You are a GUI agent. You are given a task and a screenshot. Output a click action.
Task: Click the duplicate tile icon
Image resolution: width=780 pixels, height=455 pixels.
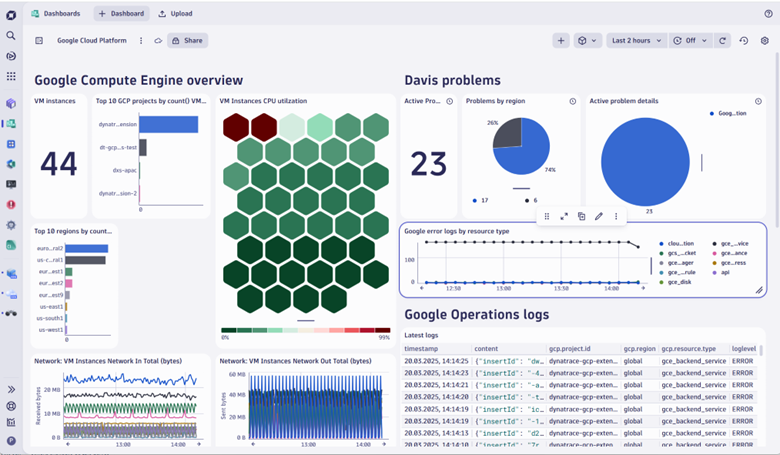[x=582, y=216]
